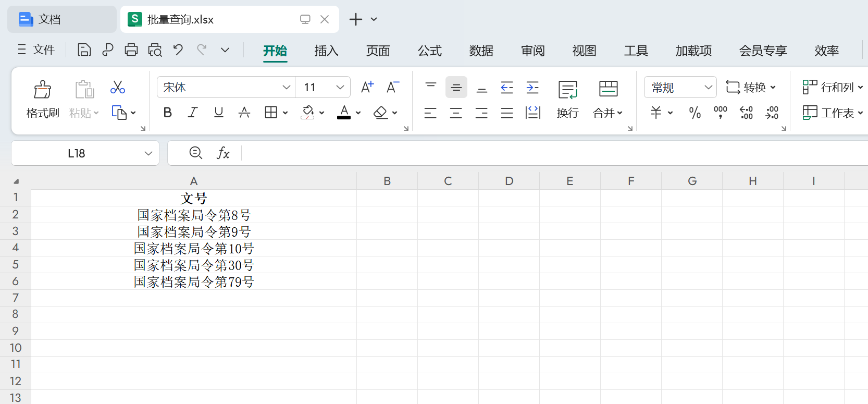
Task: Click the 文件 menu button
Action: pyautogui.click(x=36, y=50)
